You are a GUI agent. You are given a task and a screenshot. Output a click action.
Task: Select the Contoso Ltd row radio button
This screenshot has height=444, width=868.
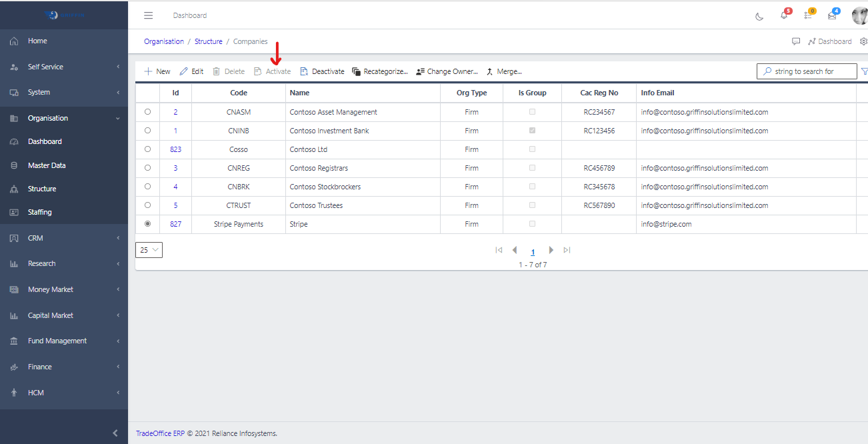[147, 149]
